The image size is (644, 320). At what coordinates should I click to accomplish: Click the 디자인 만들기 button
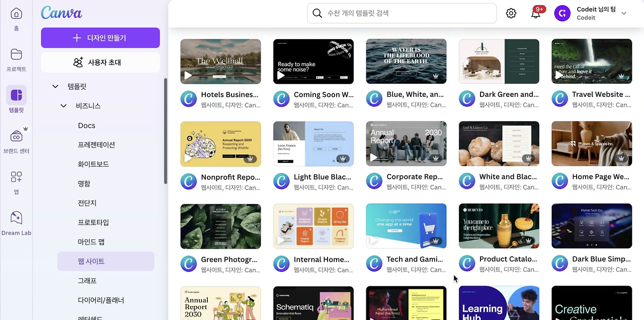[101, 38]
